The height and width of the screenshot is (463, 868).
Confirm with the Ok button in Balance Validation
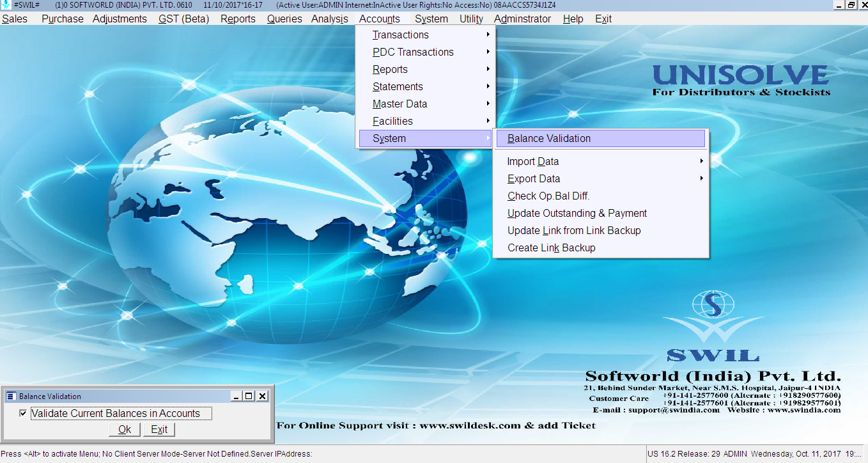(125, 430)
